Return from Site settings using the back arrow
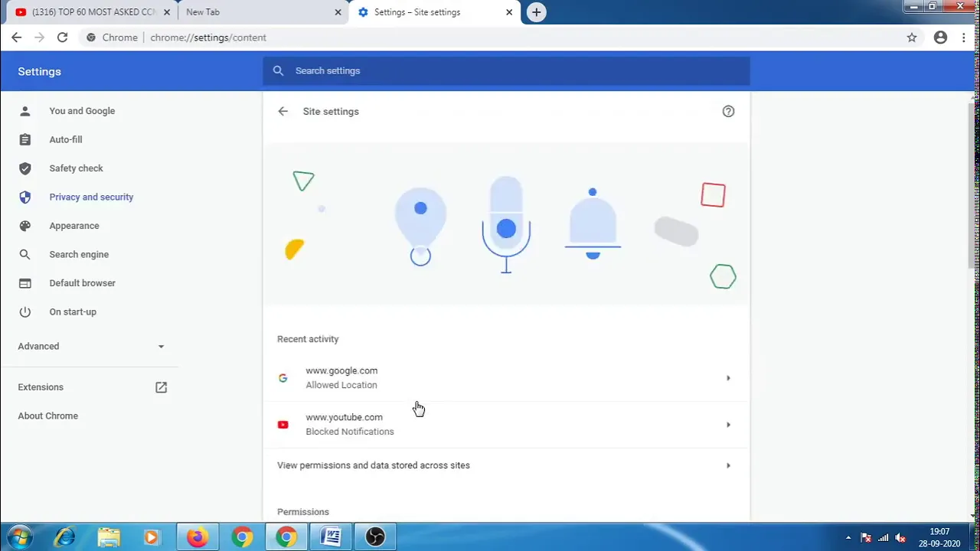 283,112
